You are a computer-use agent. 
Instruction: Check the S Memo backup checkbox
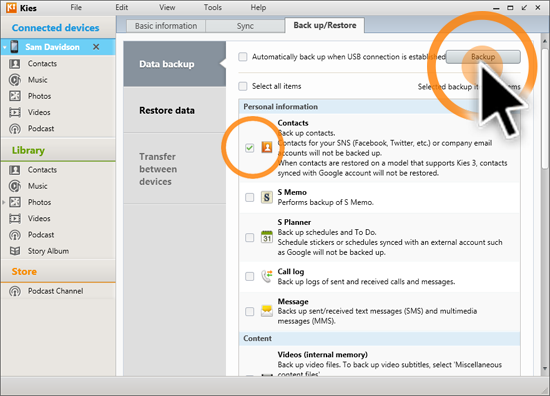[249, 197]
